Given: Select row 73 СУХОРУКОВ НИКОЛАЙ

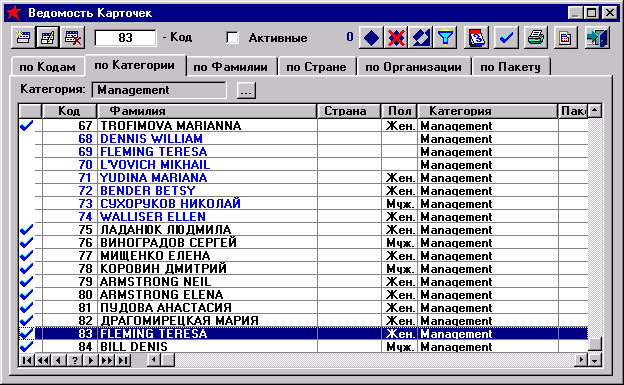Looking at the screenshot, I should pyautogui.click(x=303, y=204).
